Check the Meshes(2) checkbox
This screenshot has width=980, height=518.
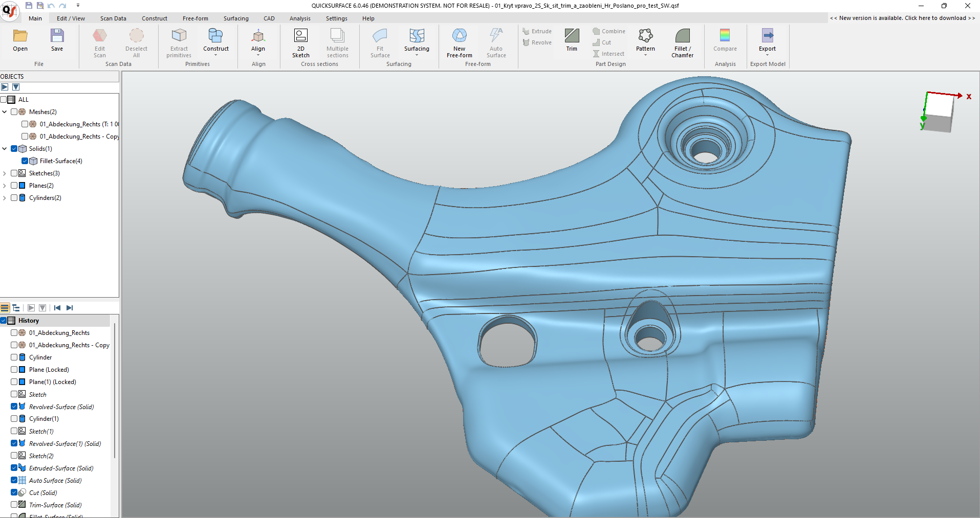14,112
